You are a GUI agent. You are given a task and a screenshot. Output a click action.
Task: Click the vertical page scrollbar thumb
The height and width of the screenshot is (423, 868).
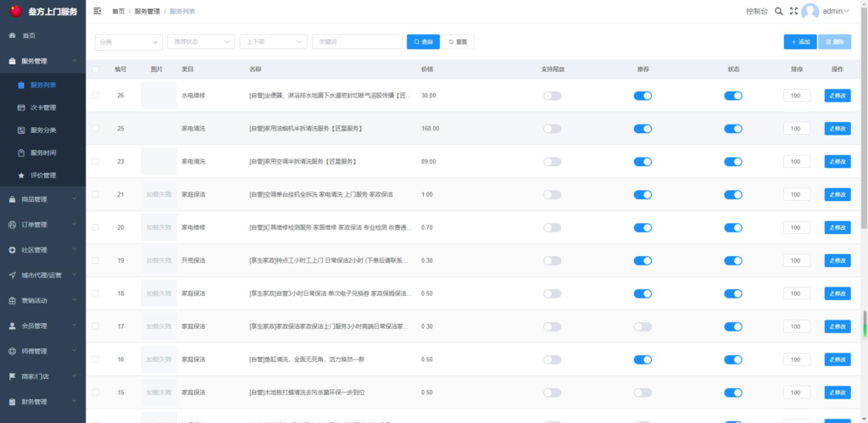click(865, 325)
